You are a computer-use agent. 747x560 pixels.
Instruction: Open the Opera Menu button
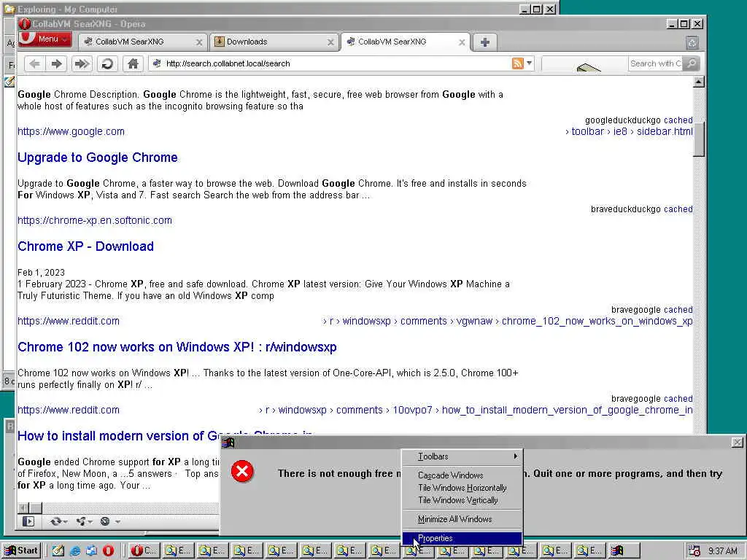pos(44,39)
